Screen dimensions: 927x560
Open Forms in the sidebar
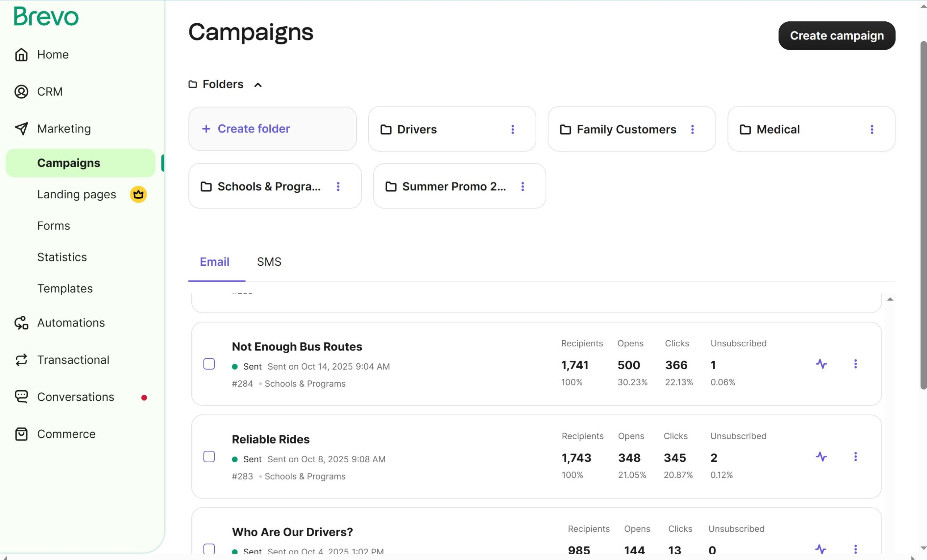(54, 226)
